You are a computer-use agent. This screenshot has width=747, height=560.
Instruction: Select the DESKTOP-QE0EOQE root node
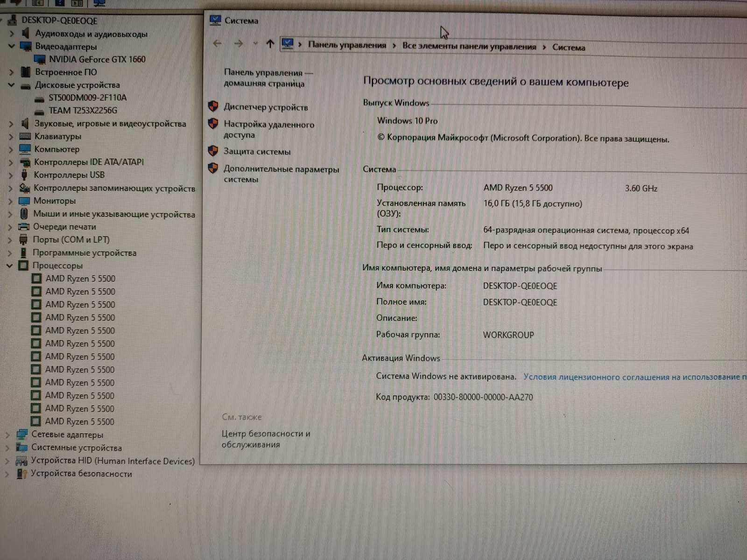[59, 21]
